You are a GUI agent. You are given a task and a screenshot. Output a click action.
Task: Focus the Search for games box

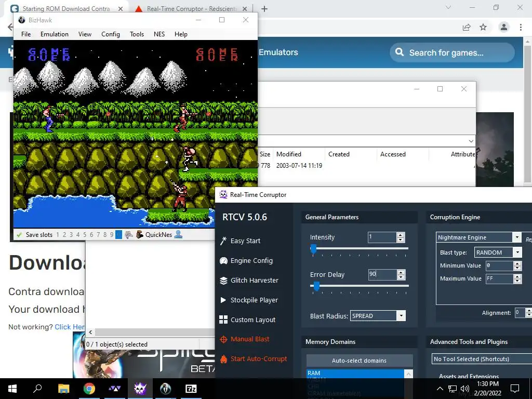(x=452, y=52)
